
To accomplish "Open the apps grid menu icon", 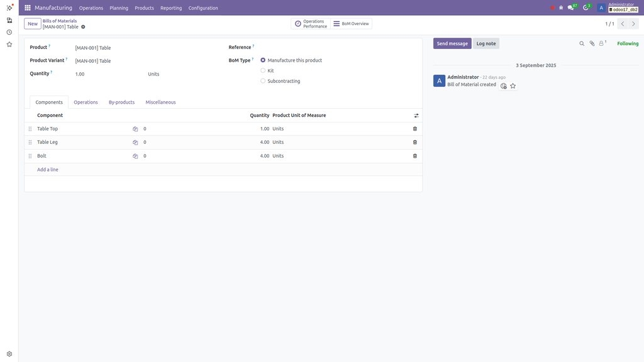I will click(26, 8).
